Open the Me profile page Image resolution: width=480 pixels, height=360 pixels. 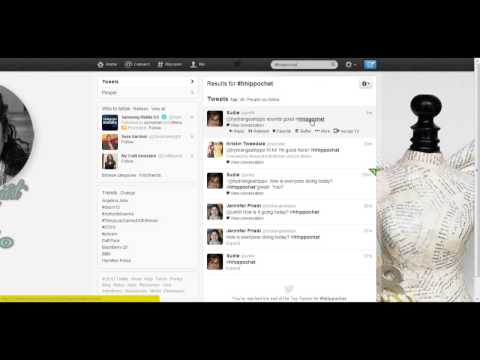click(x=197, y=64)
